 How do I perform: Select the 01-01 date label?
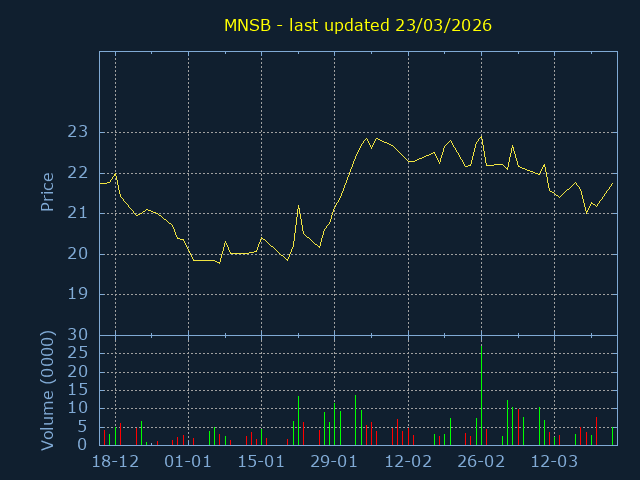pyautogui.click(x=188, y=462)
